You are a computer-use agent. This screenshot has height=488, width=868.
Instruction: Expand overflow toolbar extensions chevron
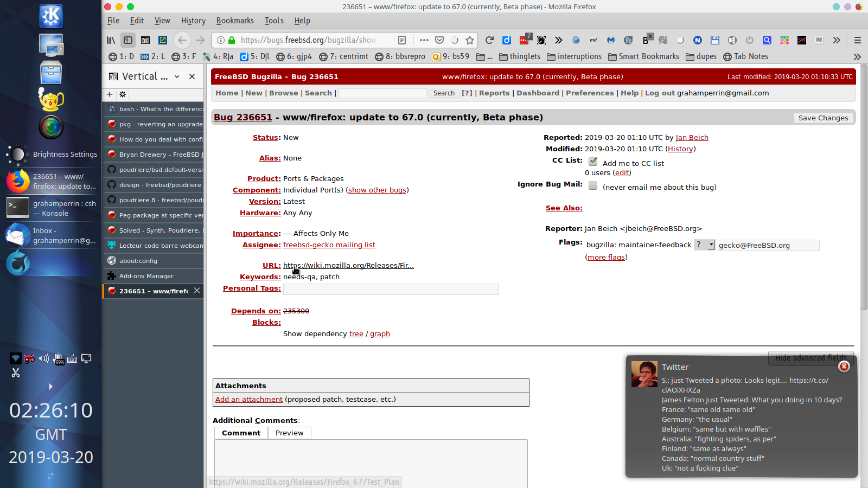[837, 40]
